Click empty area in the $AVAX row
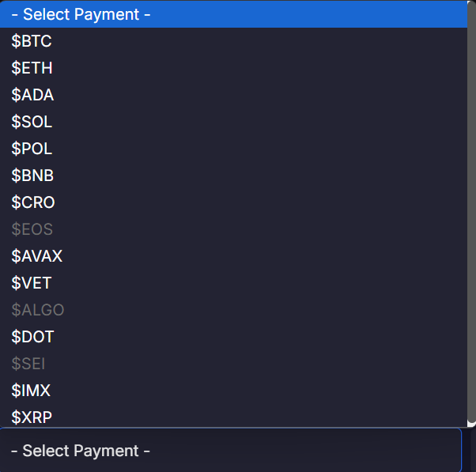This screenshot has width=476, height=472. pyautogui.click(x=264, y=256)
